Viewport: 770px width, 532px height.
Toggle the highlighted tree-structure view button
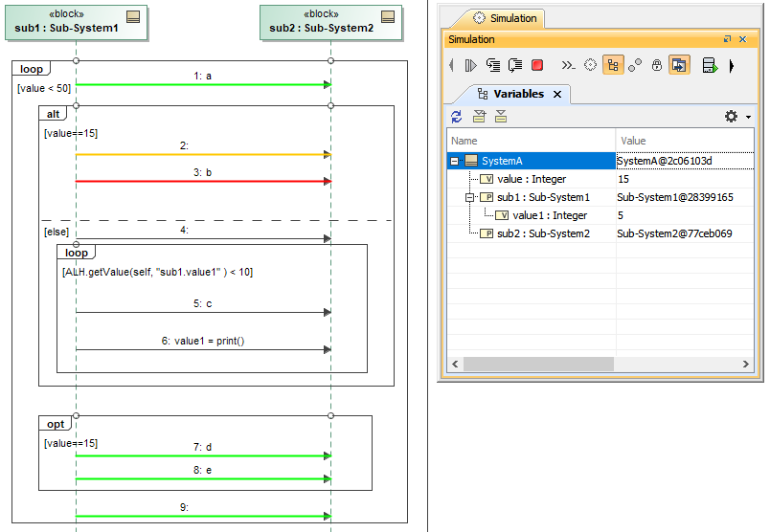(x=613, y=65)
